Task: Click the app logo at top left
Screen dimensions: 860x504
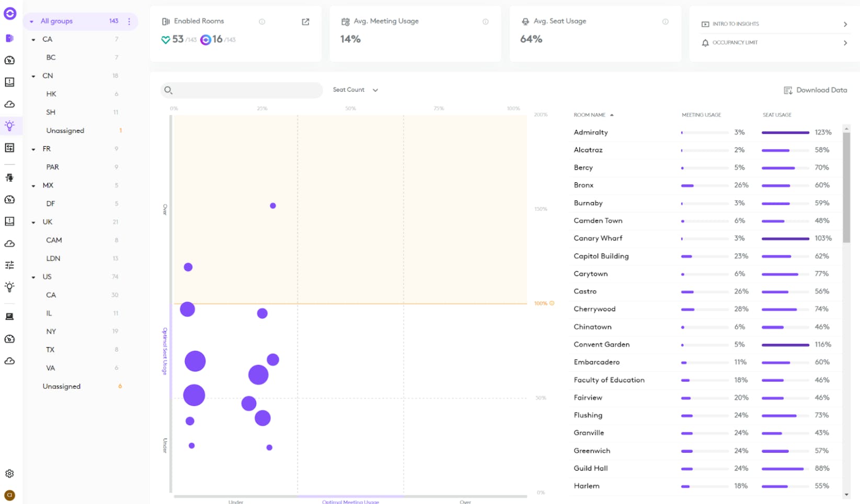Action: click(x=9, y=14)
